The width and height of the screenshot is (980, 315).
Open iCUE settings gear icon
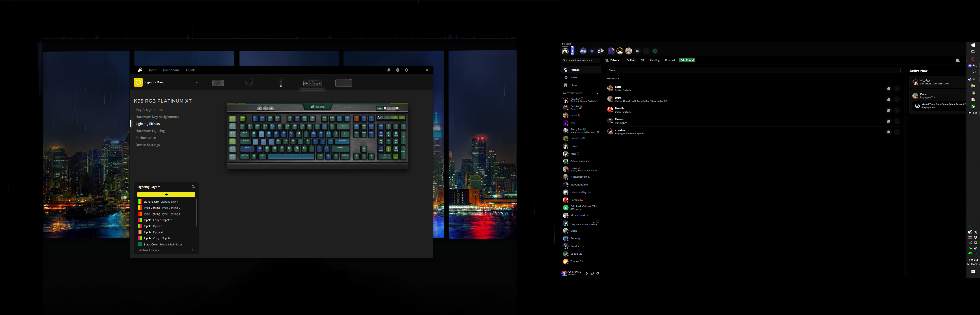click(406, 70)
